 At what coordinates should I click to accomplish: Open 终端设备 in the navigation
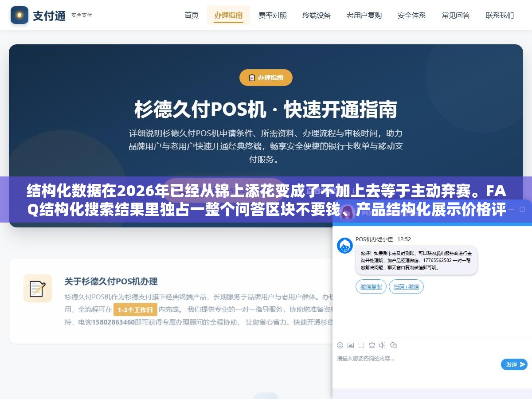317,15
